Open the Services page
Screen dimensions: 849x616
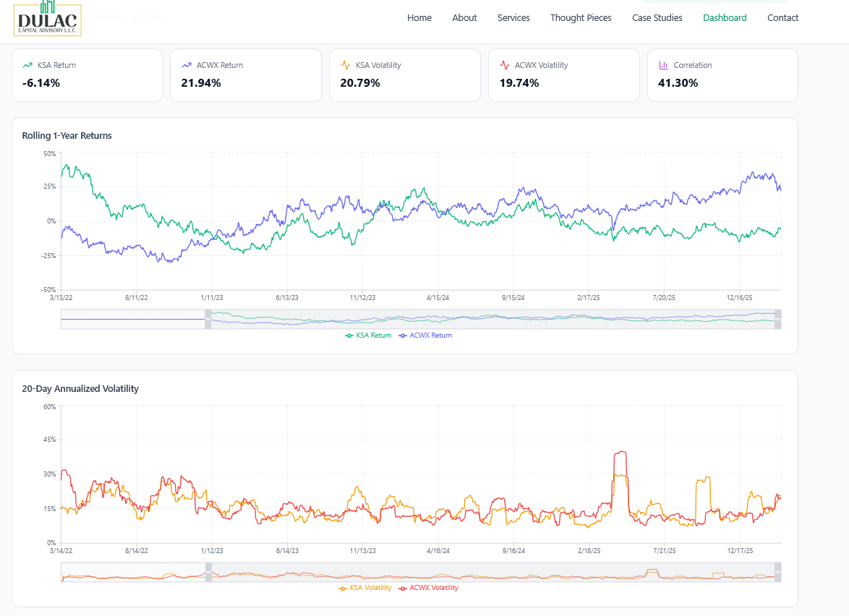[x=513, y=17]
